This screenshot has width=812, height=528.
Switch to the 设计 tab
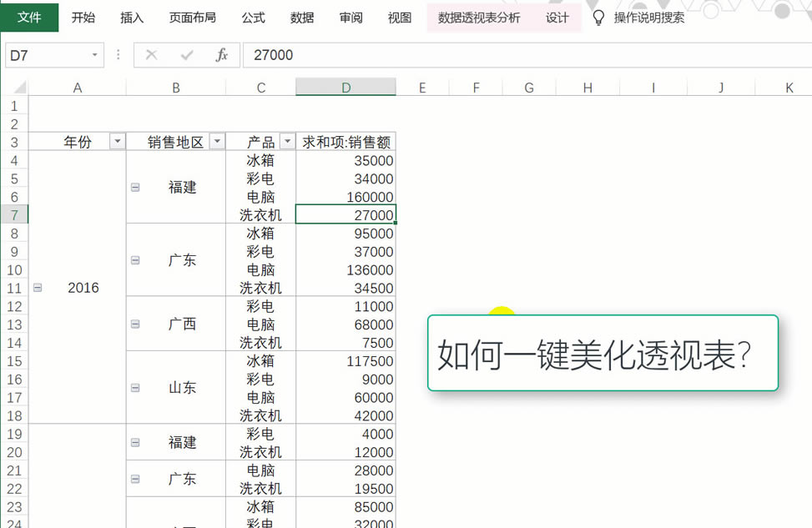click(557, 17)
